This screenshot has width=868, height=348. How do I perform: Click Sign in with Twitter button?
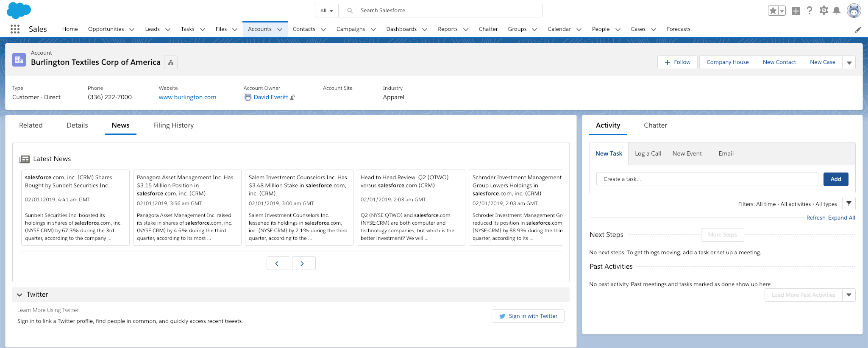click(x=528, y=316)
